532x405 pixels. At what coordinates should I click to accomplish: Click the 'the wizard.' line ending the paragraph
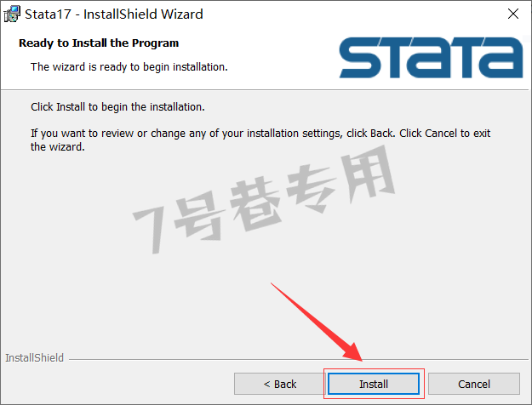pos(58,147)
